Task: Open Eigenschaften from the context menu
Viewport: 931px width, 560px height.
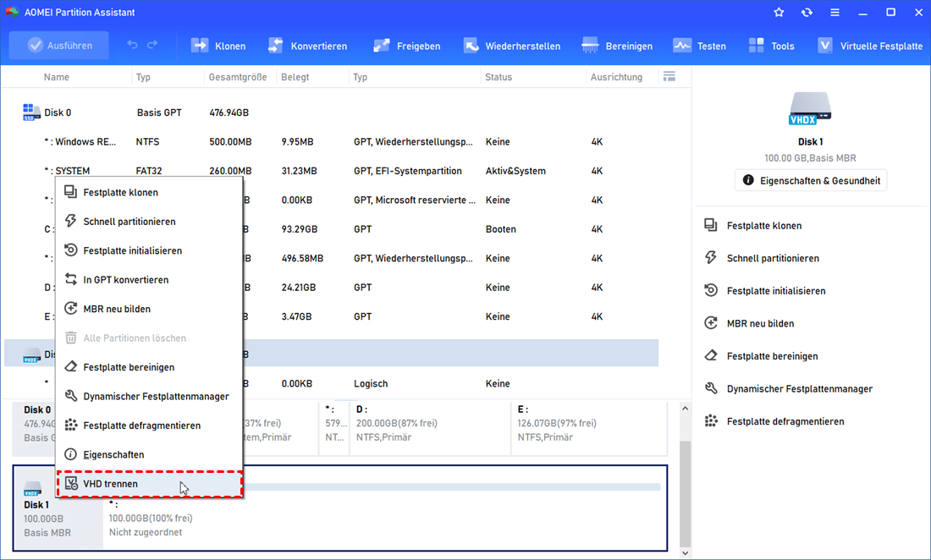Action: pos(149,453)
